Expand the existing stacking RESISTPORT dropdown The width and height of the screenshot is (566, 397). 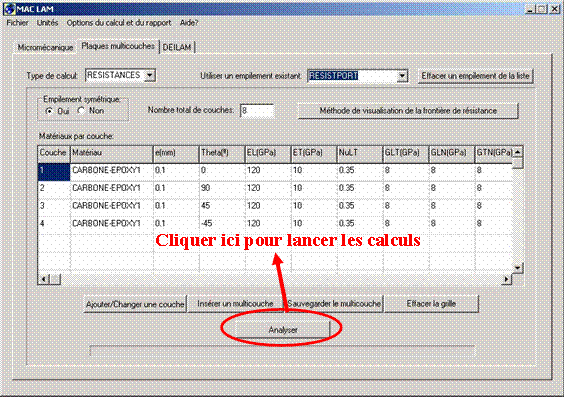(x=402, y=76)
